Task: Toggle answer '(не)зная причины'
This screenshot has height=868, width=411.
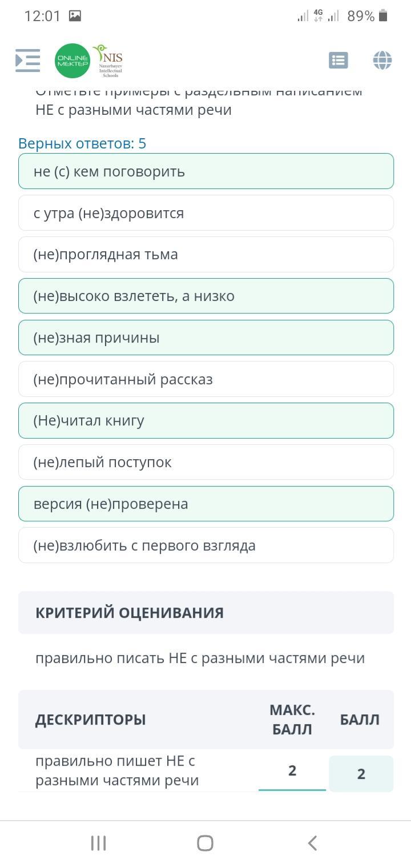Action: tap(205, 337)
